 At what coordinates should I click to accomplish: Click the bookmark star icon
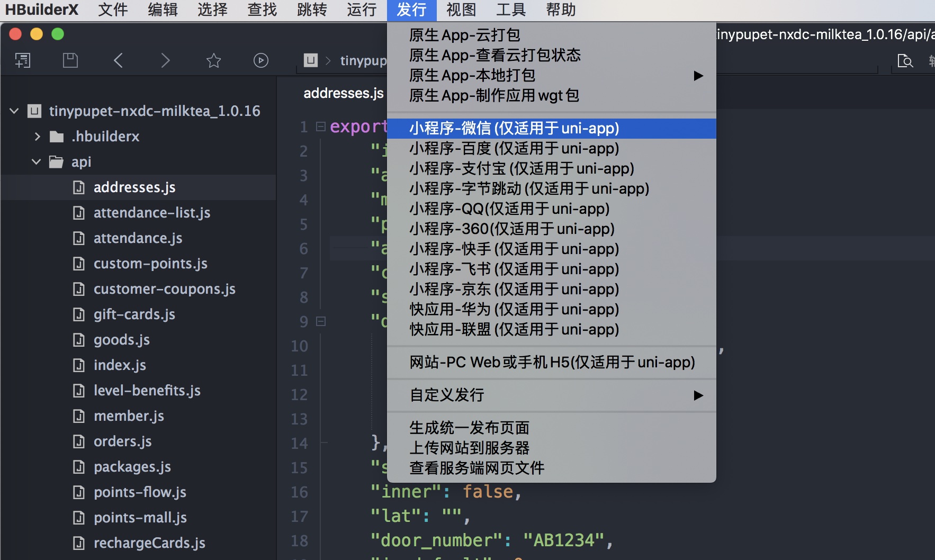213,60
